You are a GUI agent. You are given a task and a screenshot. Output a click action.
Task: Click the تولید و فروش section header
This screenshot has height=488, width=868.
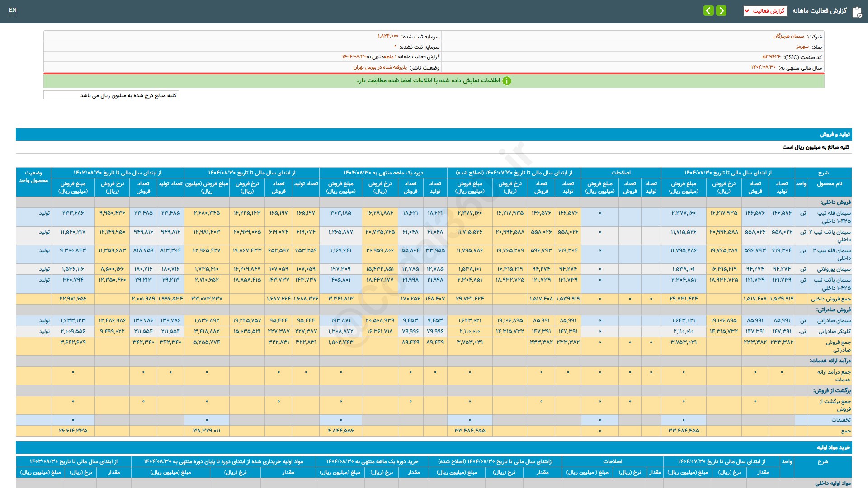[835, 135]
